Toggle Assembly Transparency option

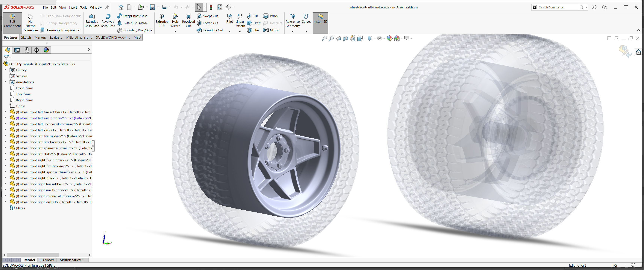pos(60,30)
